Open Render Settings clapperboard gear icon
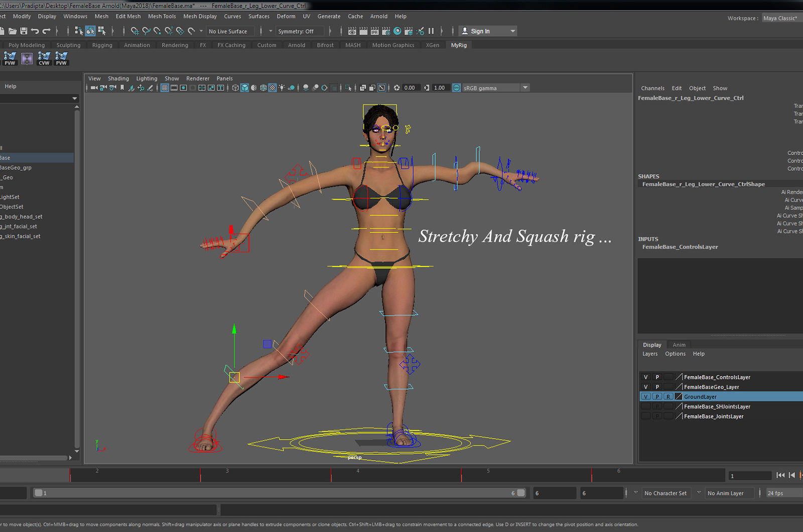 (386, 31)
